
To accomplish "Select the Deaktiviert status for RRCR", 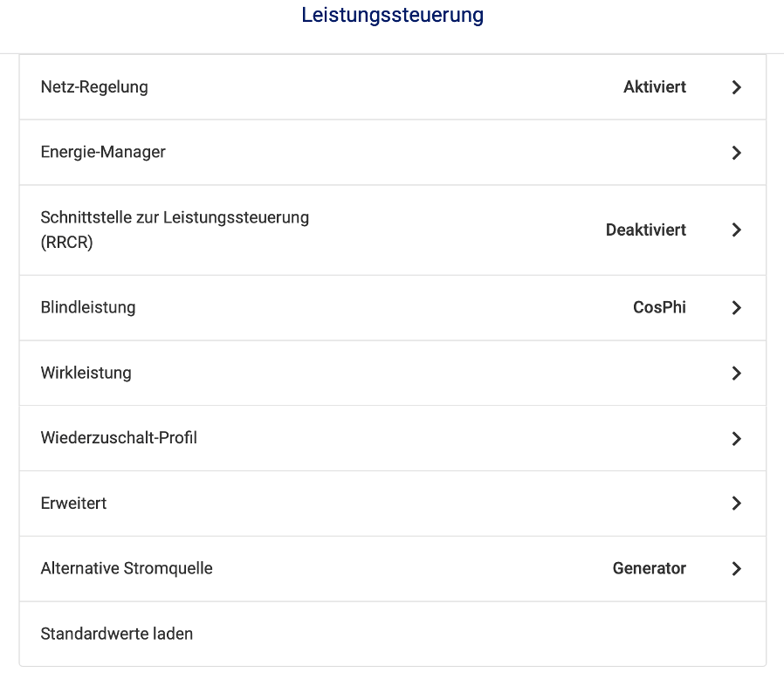I will (x=645, y=230).
